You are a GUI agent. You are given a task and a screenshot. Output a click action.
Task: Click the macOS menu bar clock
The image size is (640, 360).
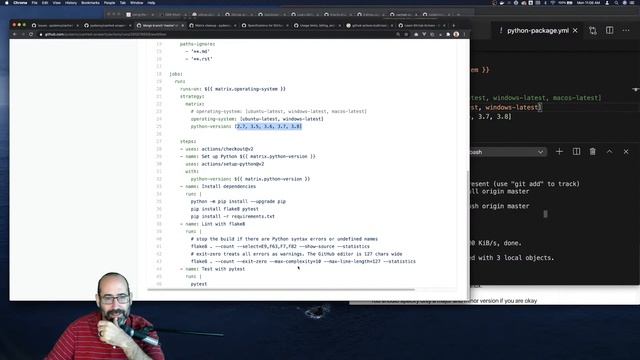pyautogui.click(x=589, y=3)
